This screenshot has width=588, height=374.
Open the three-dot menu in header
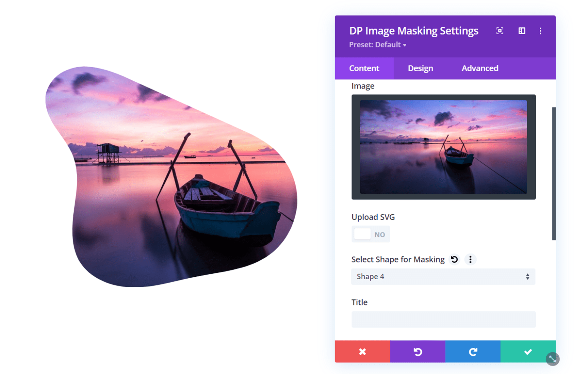541,31
